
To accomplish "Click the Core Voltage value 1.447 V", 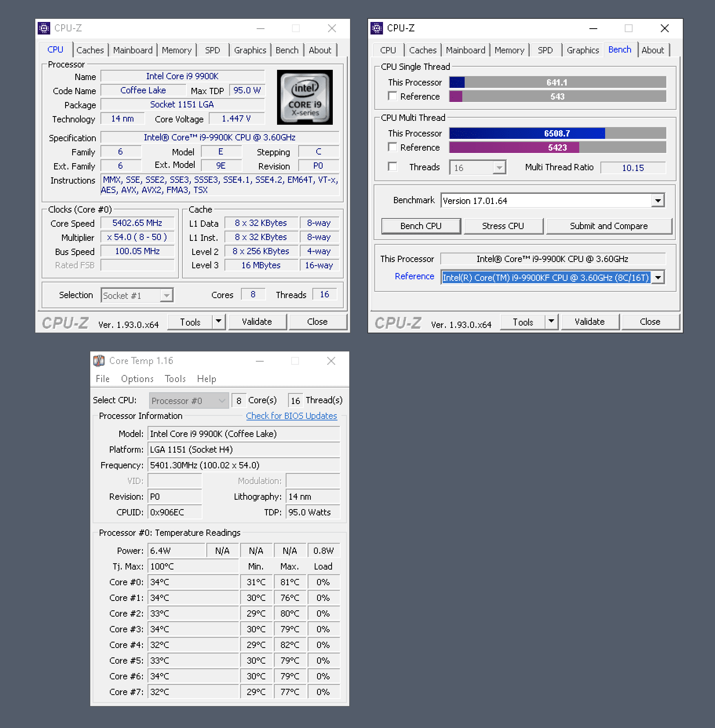I will 237,118.
